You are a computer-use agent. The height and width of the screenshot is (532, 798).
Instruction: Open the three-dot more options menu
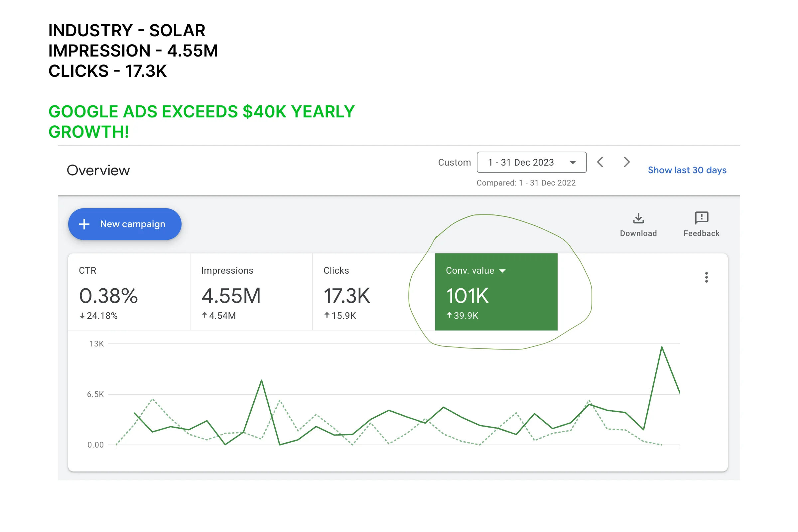[706, 277]
